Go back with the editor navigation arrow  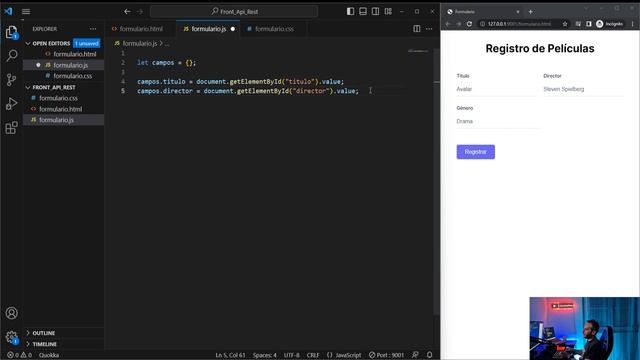[127, 11]
